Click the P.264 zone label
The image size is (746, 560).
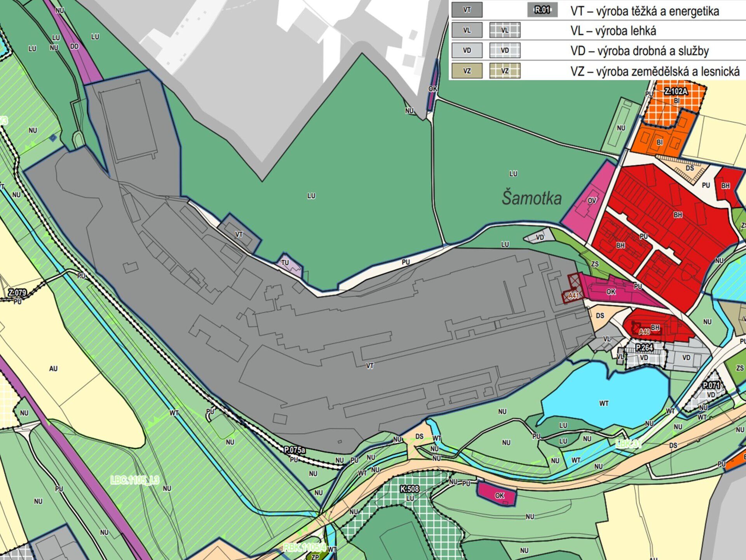coord(644,347)
